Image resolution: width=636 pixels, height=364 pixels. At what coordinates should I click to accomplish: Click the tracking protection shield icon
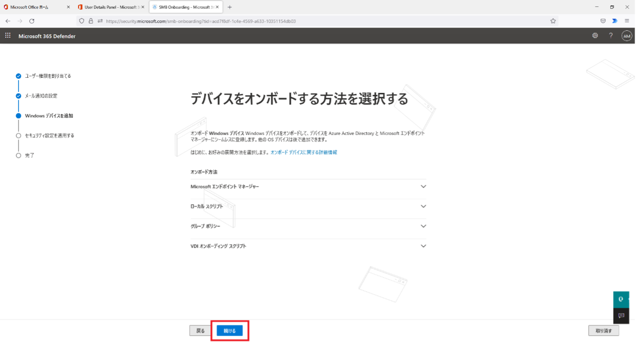tap(82, 21)
